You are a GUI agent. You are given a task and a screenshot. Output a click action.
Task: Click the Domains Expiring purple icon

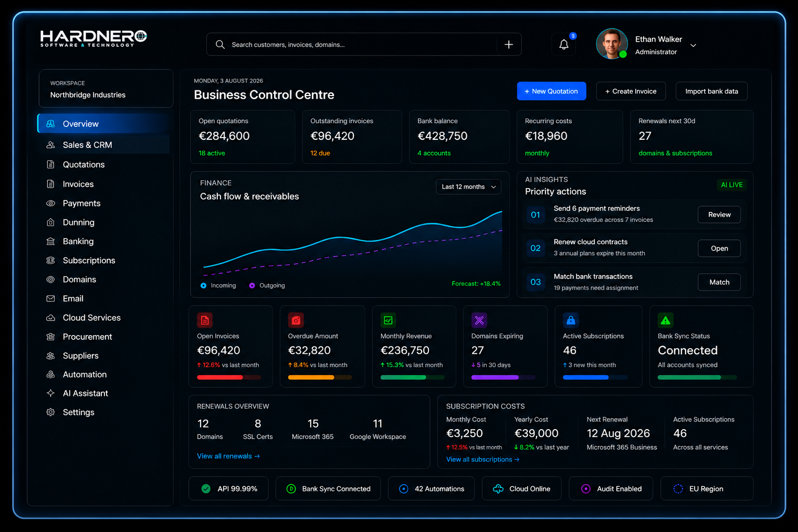[479, 321]
